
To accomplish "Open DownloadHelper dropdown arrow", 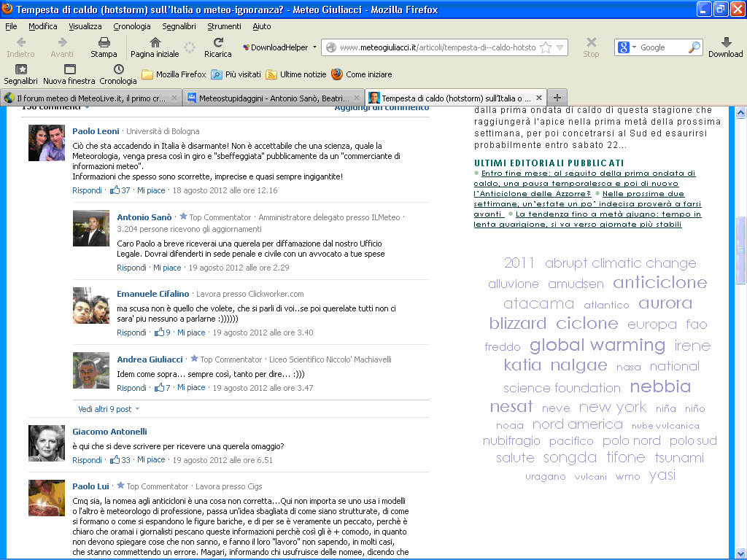I will click(314, 47).
